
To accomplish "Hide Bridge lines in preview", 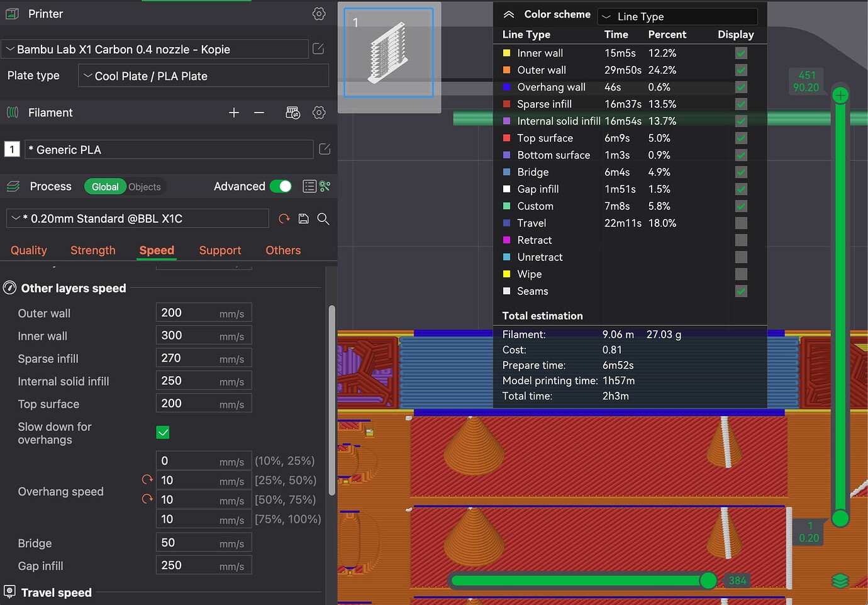I will [x=742, y=172].
